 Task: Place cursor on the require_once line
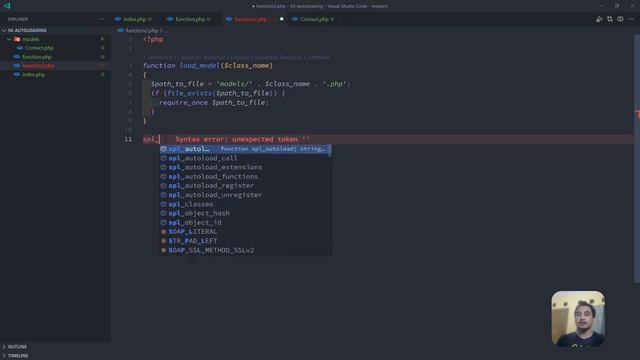(x=214, y=102)
